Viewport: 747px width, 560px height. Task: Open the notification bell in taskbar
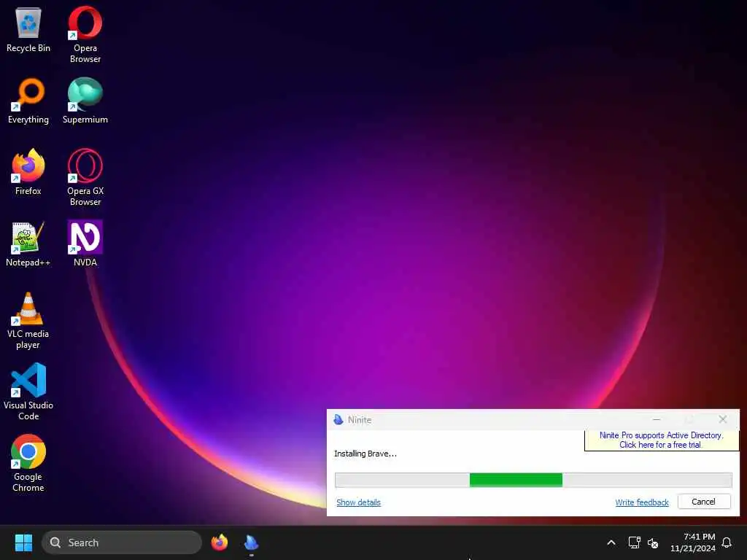[727, 542]
